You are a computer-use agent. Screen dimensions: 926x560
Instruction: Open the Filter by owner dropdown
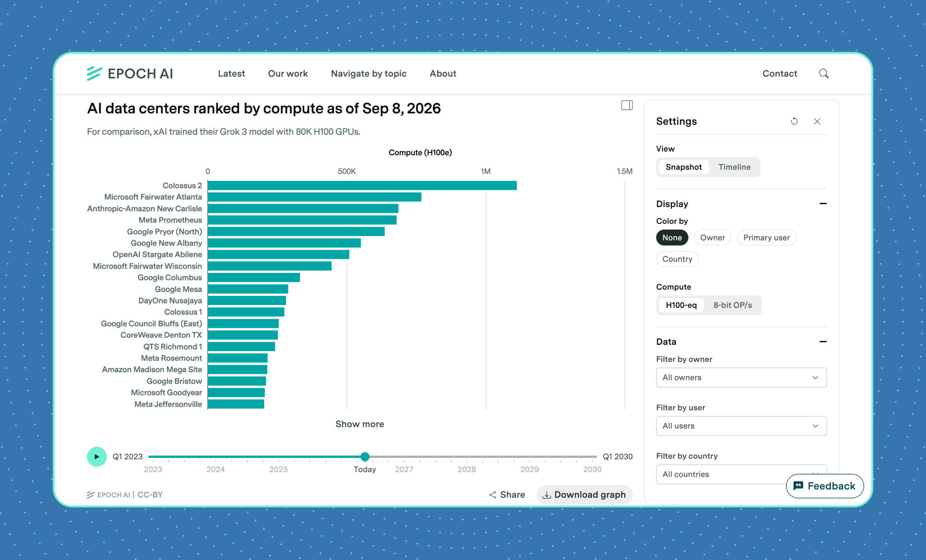coord(741,377)
